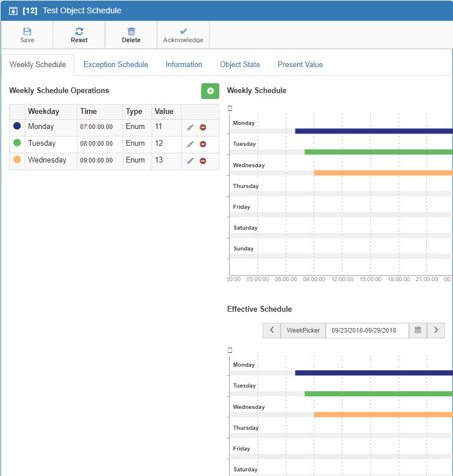The height and width of the screenshot is (476, 453).
Task: Click the Monday blue color dot
Action: (x=17, y=126)
